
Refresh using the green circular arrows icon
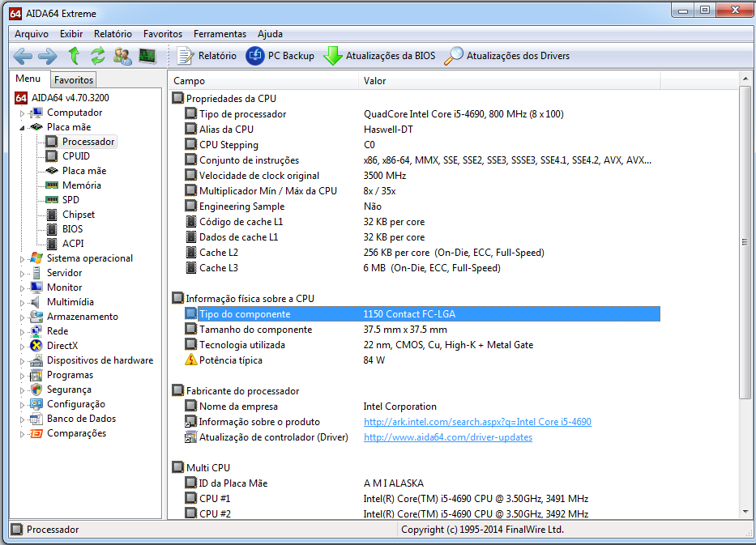(98, 56)
